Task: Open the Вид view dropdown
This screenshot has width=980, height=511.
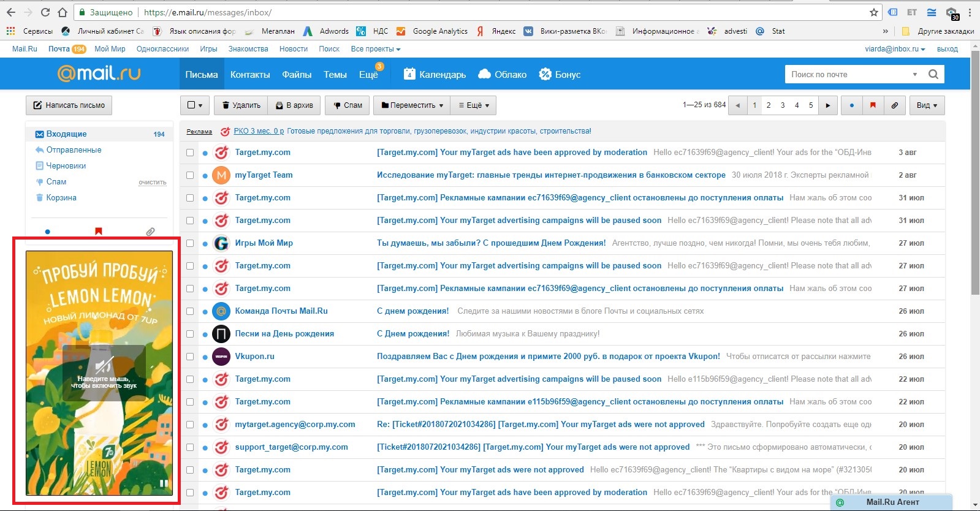Action: pyautogui.click(x=927, y=105)
